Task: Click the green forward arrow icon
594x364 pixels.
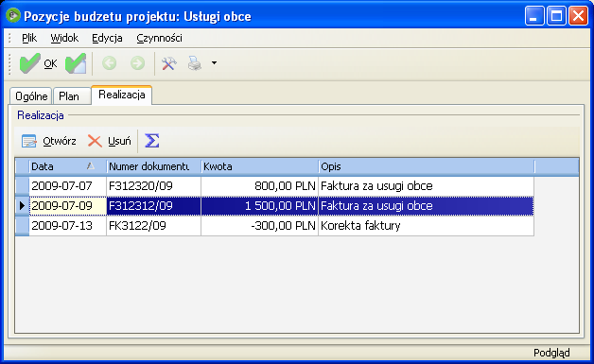Action: tap(137, 63)
